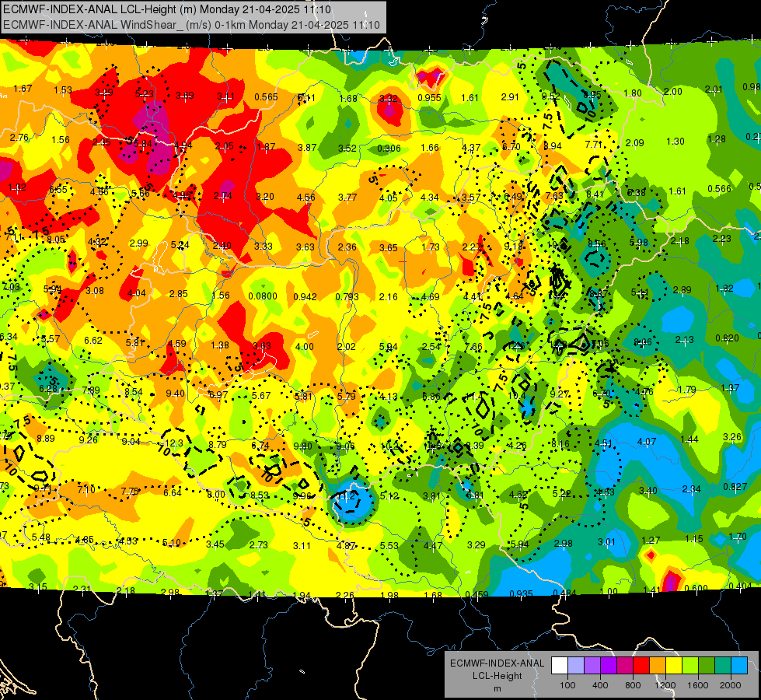Click the map value '9.40'
Screen dimensions: 761x700
point(175,394)
